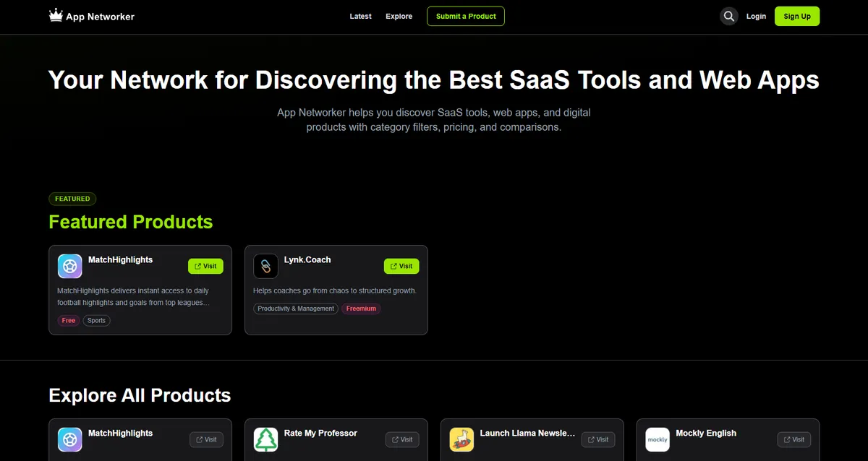
Task: Open MatchHighlights icon under Explore All Products
Action: (70, 439)
